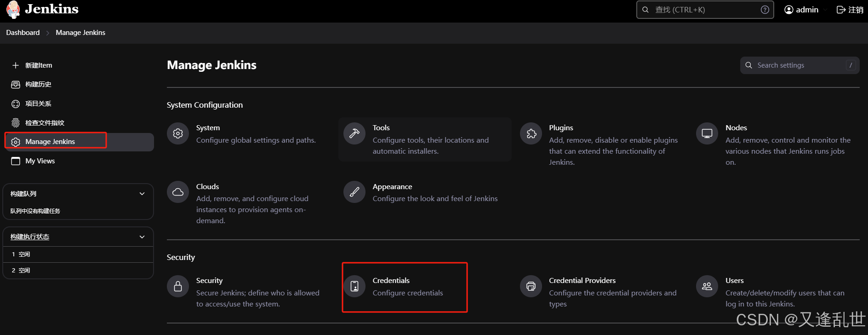Viewport: 868px width, 335px height.
Task: Focus the 查找 (CTRL+K) search field
Action: (705, 10)
